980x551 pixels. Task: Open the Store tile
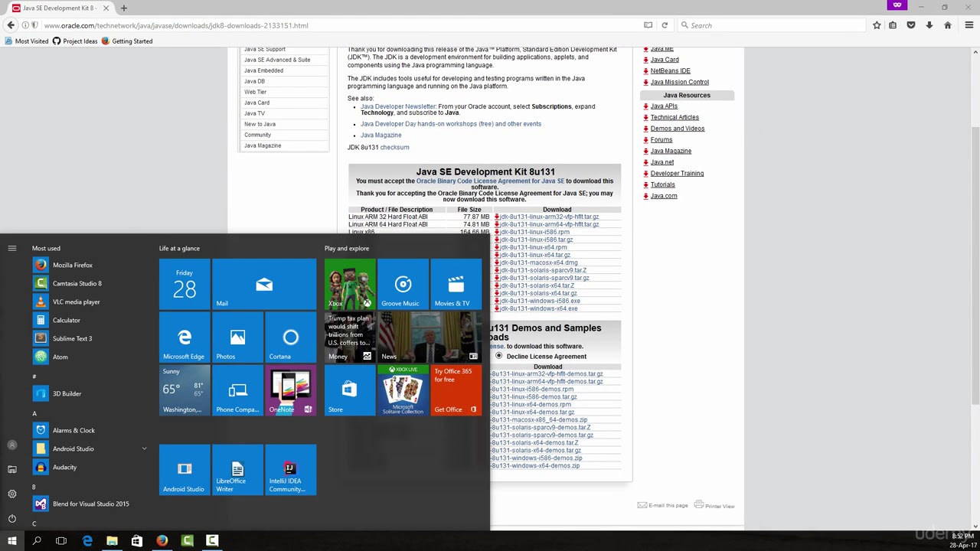(x=349, y=390)
